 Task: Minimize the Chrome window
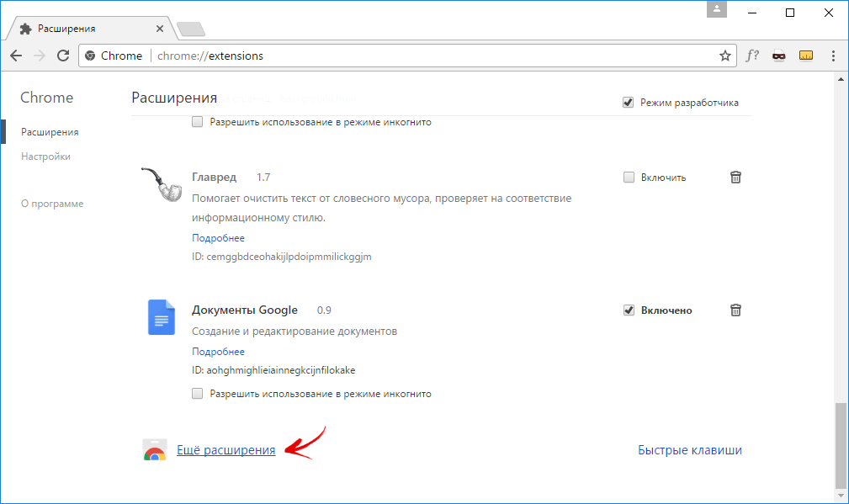(x=752, y=13)
